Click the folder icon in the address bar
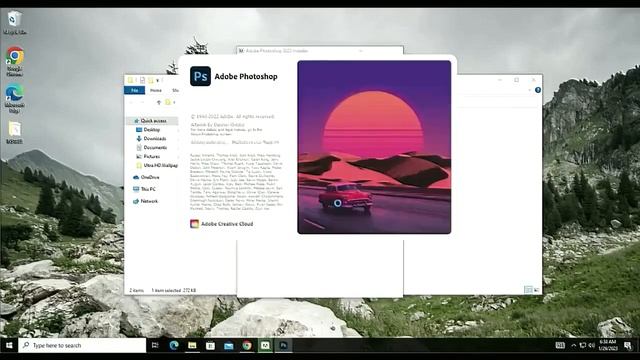 168,102
